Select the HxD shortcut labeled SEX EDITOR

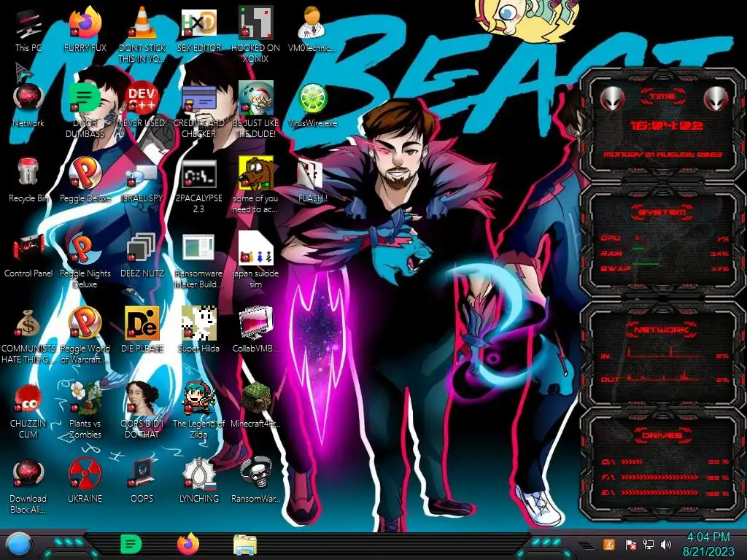coord(199,23)
